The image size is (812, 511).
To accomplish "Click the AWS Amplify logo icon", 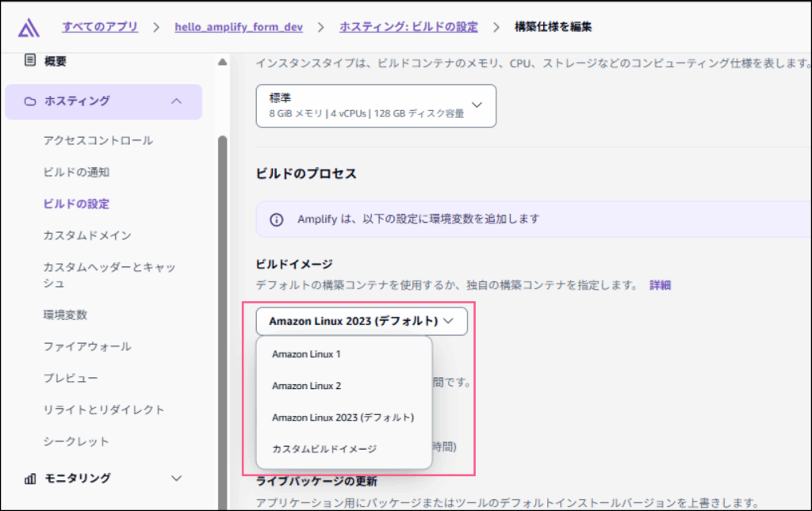I will [29, 28].
